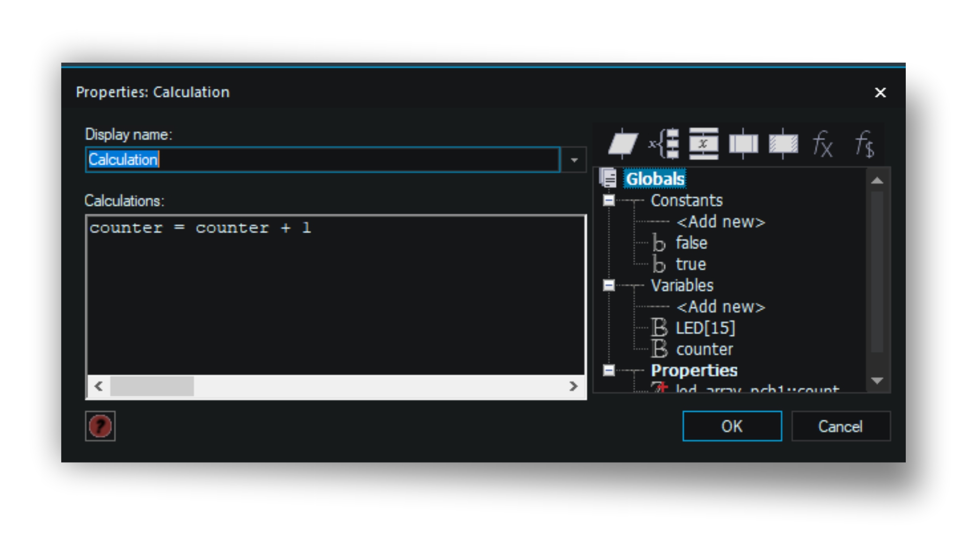Viewport: 980px width, 557px height.
Task: Click the right scroll arrow of Calculations
Action: pos(573,386)
